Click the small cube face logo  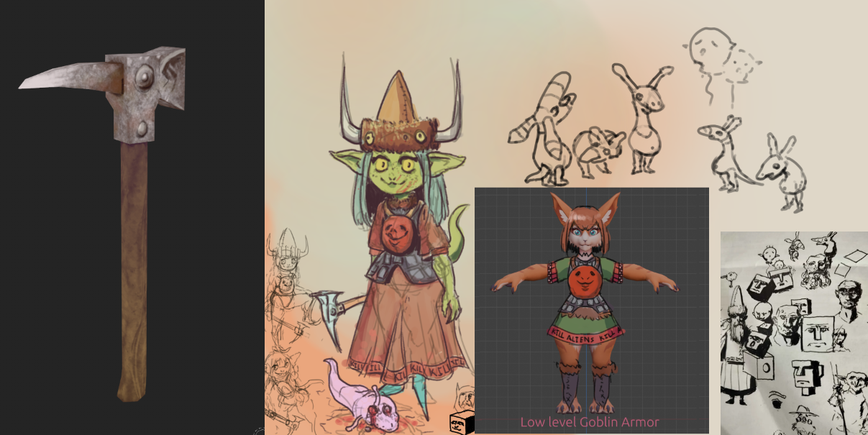461,423
